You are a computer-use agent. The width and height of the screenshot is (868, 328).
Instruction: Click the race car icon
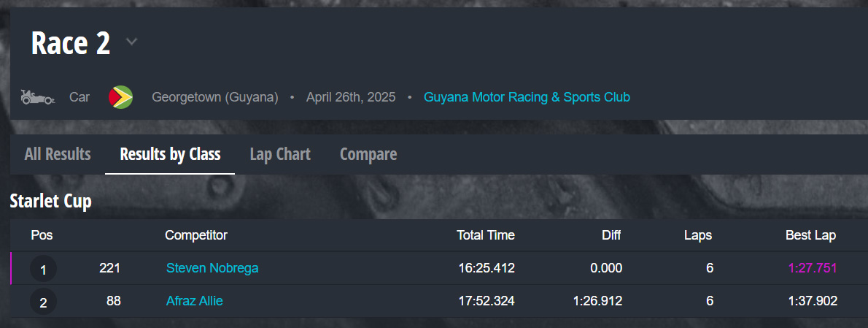37,96
